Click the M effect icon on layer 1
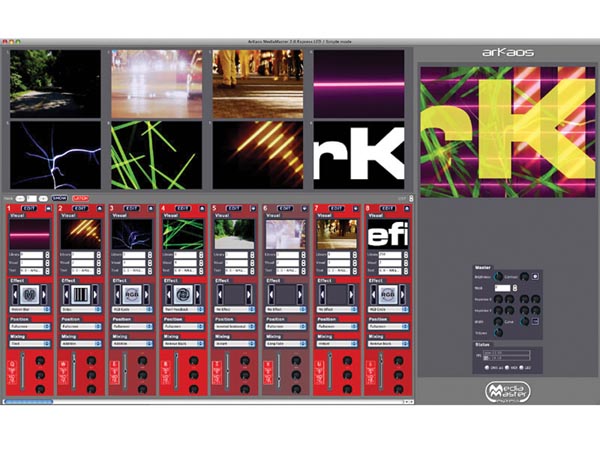The image size is (600, 450). pos(29,294)
